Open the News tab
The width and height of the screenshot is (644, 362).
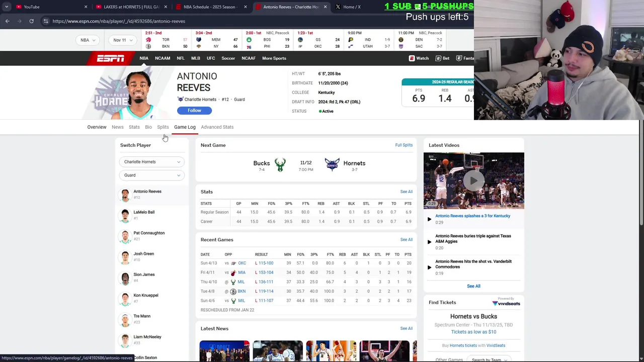click(x=118, y=127)
